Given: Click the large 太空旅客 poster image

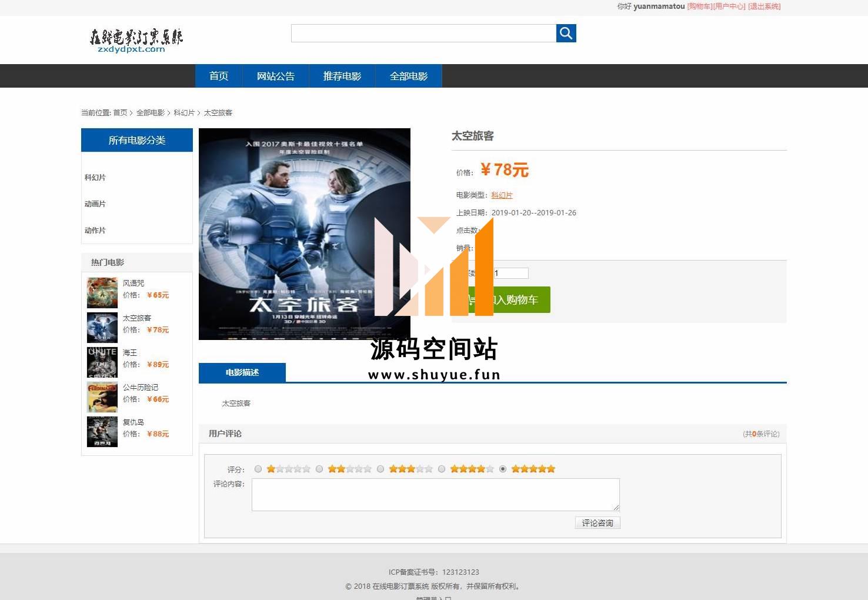Looking at the screenshot, I should pyautogui.click(x=305, y=234).
